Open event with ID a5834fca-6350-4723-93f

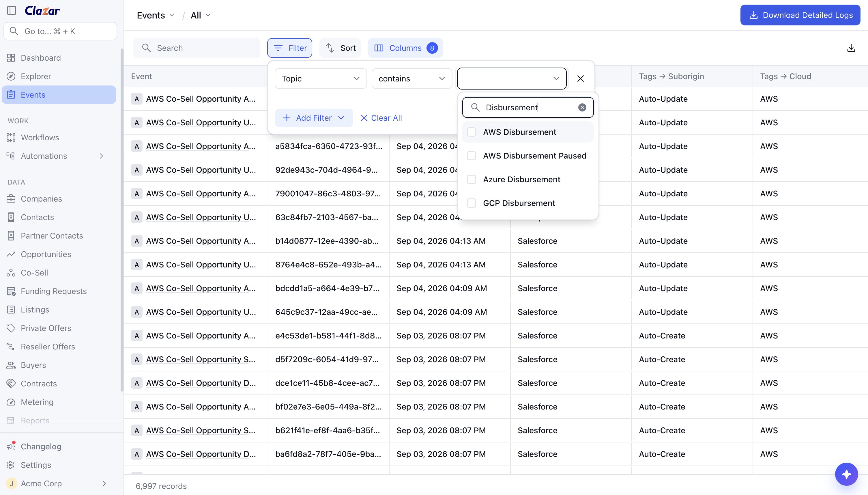click(x=328, y=146)
